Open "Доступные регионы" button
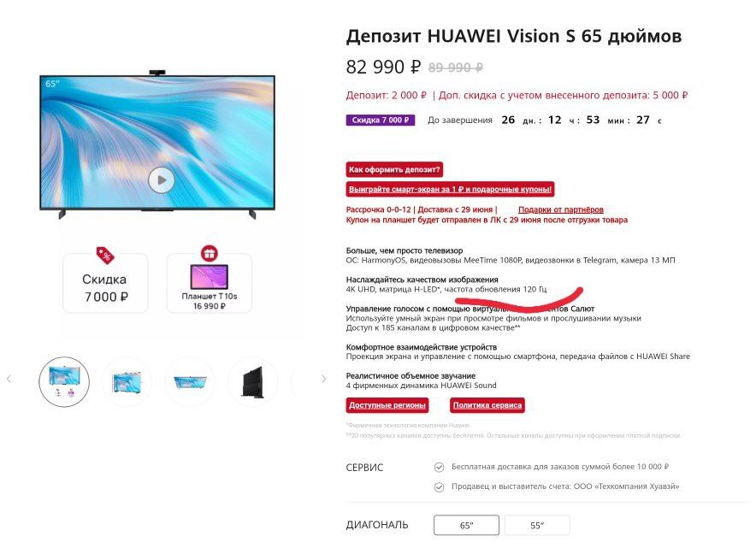This screenshot has width=756, height=542. click(x=387, y=405)
